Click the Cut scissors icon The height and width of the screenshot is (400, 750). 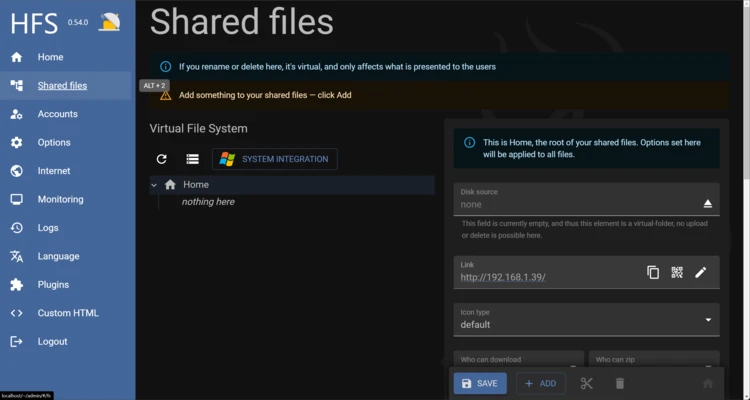pyautogui.click(x=586, y=383)
